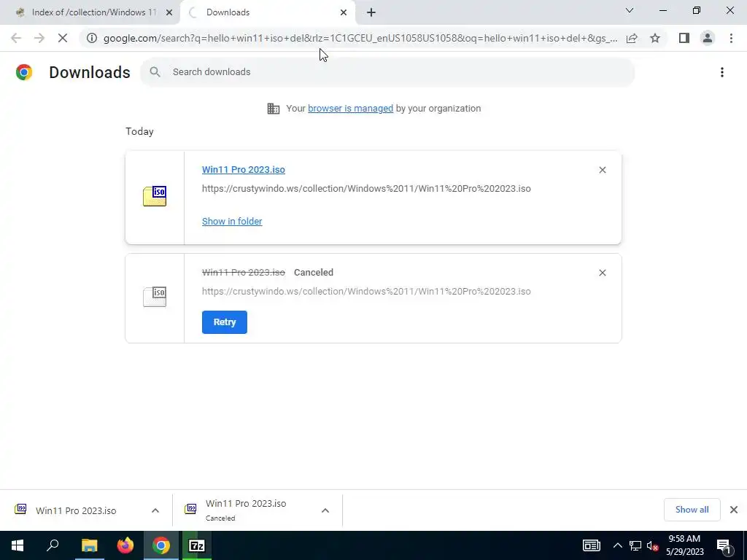Open a new browser tab
747x560 pixels.
coord(371,12)
